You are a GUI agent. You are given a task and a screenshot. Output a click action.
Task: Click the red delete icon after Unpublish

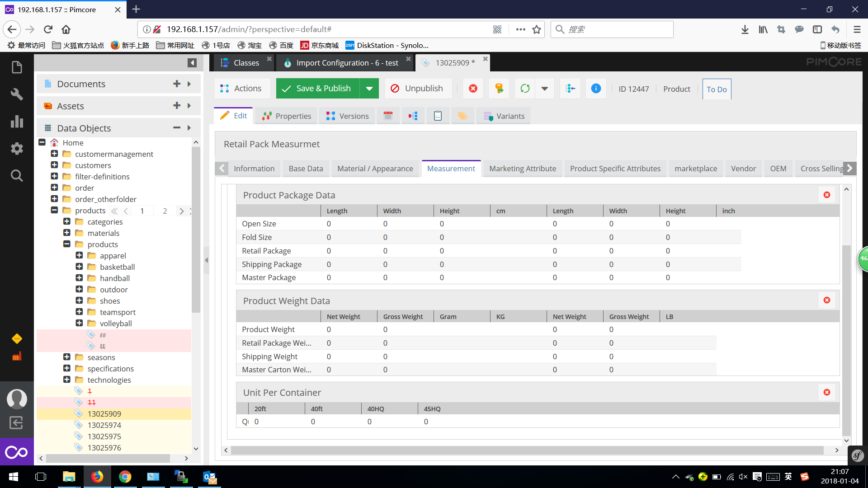click(x=472, y=88)
